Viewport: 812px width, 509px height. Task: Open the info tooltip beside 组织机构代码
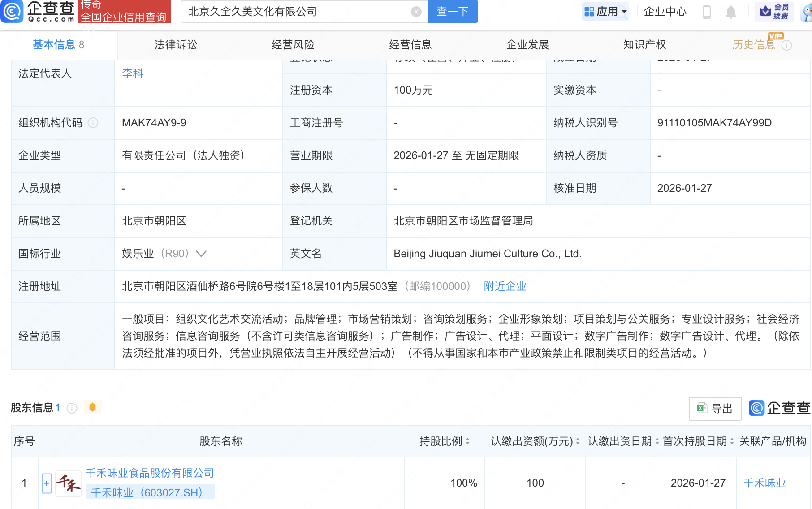tap(93, 123)
